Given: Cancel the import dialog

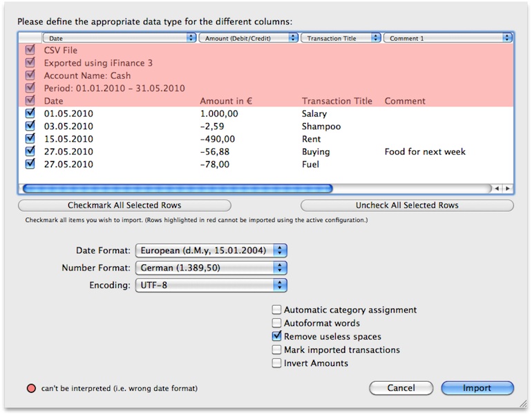Looking at the screenshot, I should click(401, 388).
